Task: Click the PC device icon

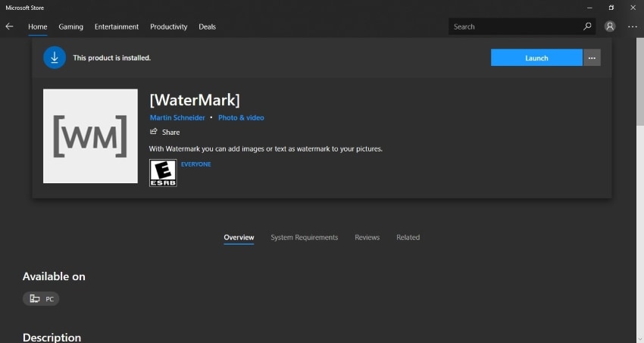Action: point(35,298)
